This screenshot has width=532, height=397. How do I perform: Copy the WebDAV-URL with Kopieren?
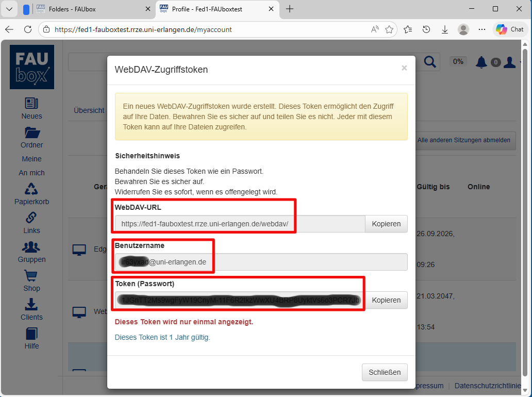click(x=386, y=224)
